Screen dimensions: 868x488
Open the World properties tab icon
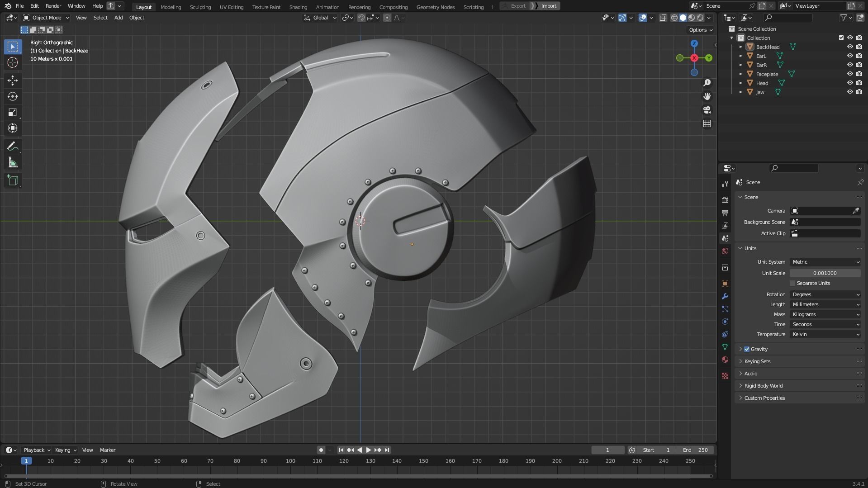click(725, 251)
